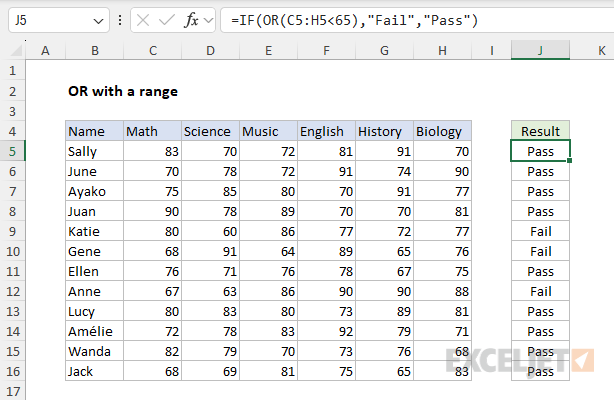Select the Gene name cell
The width and height of the screenshot is (614, 400).
[94, 251]
